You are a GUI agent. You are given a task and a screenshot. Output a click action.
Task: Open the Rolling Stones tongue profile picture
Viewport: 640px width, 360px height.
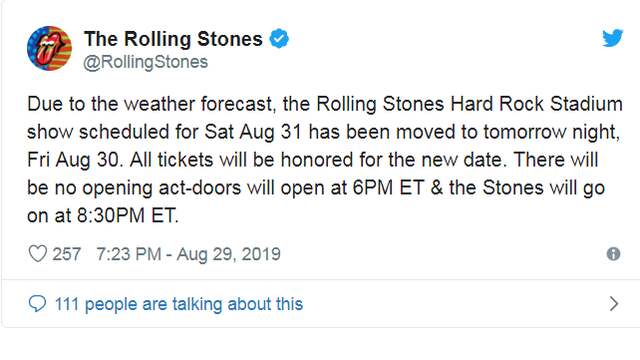tap(49, 48)
